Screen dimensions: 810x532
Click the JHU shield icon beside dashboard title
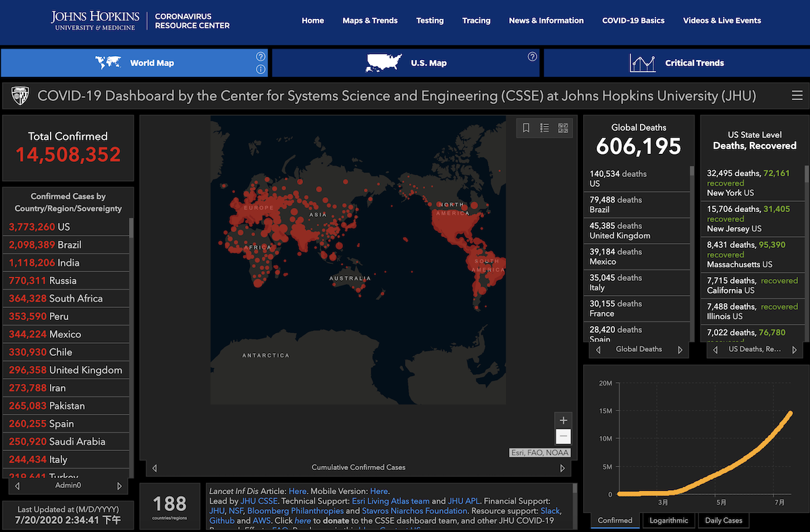[x=20, y=97]
